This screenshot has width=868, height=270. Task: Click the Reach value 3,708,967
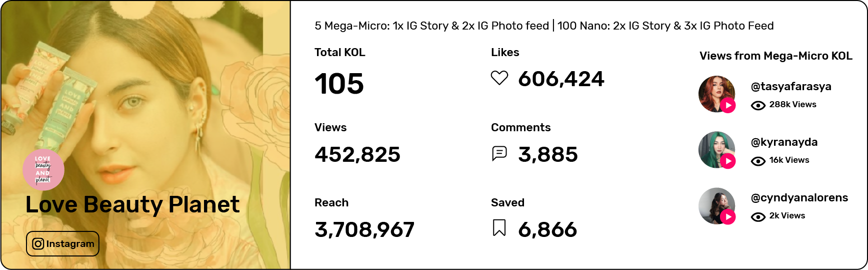tap(364, 230)
